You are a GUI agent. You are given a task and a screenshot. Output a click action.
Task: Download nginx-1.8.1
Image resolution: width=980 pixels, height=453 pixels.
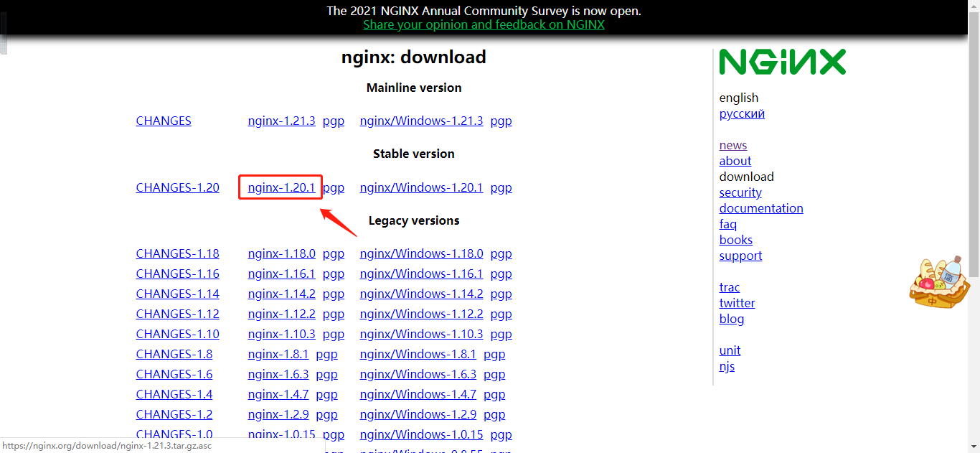pos(278,354)
